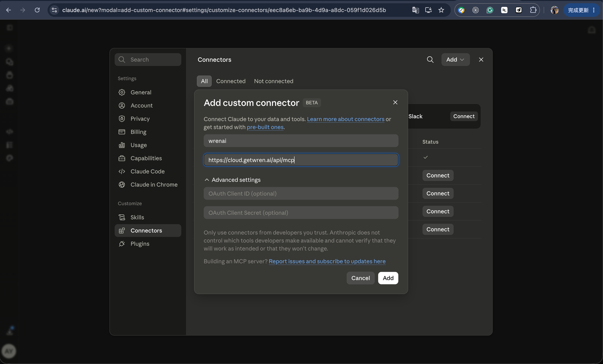Open Account settings
The height and width of the screenshot is (364, 603).
tap(148, 106)
